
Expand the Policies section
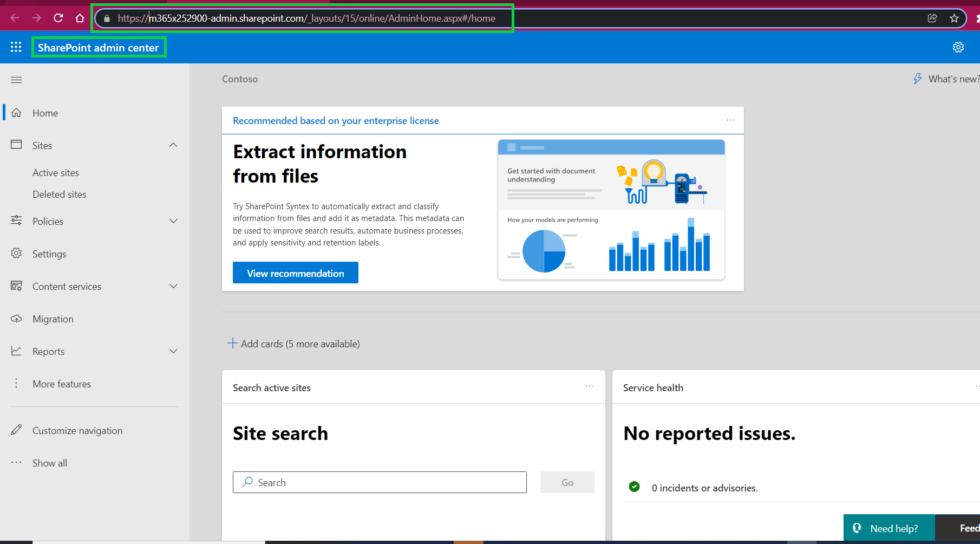point(173,221)
